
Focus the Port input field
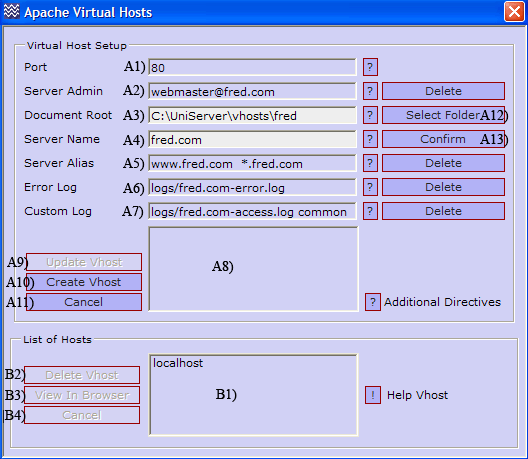pos(252,67)
